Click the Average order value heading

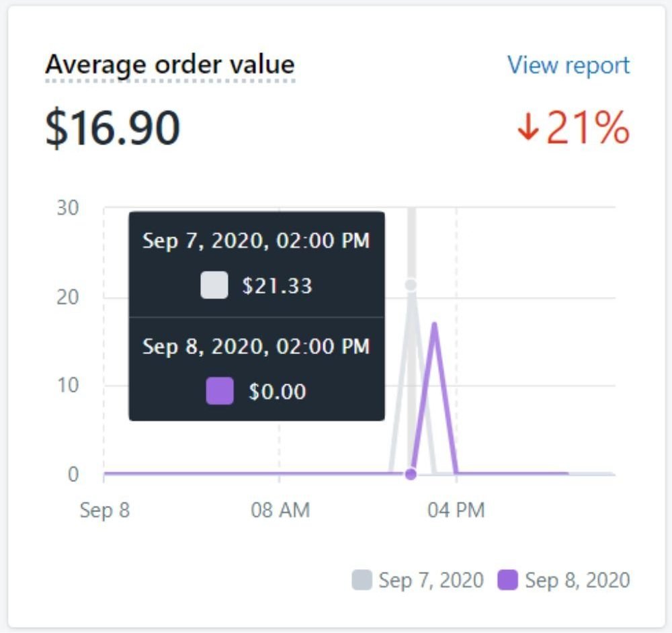[x=170, y=65]
